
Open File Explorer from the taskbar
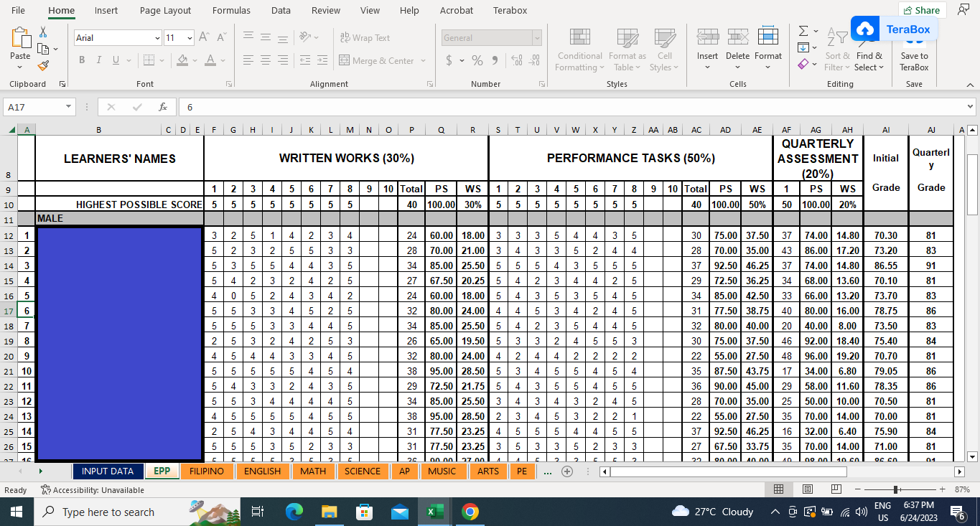[x=330, y=512]
